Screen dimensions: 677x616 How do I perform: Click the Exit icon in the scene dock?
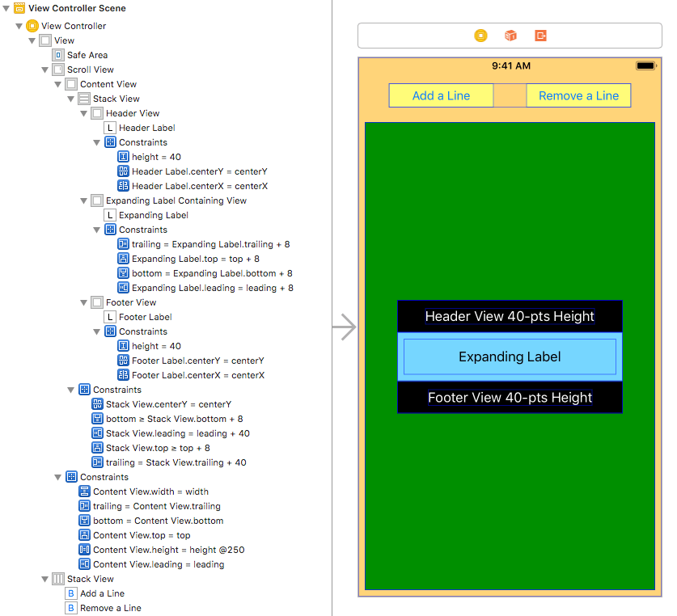539,36
